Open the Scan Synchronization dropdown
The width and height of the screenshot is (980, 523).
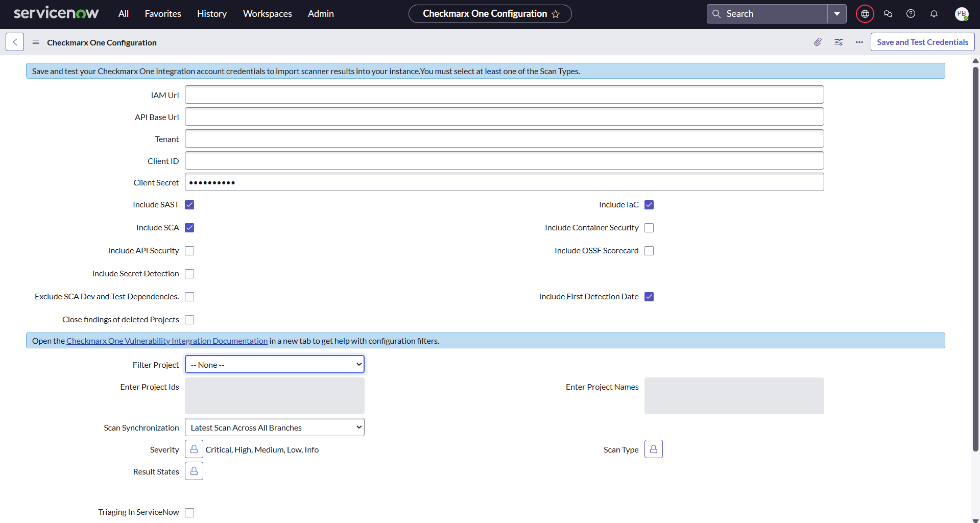coord(275,427)
